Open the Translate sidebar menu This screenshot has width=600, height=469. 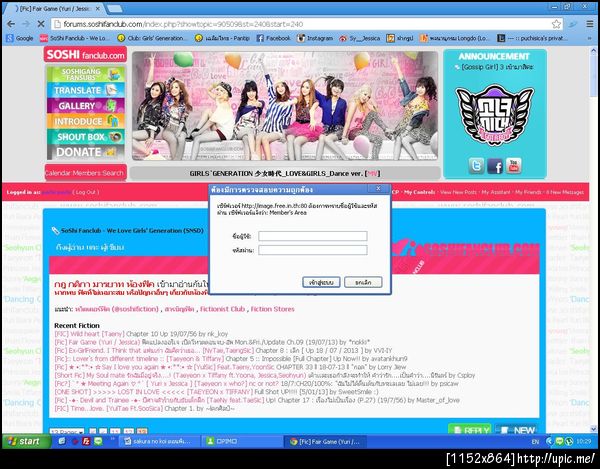(86, 90)
